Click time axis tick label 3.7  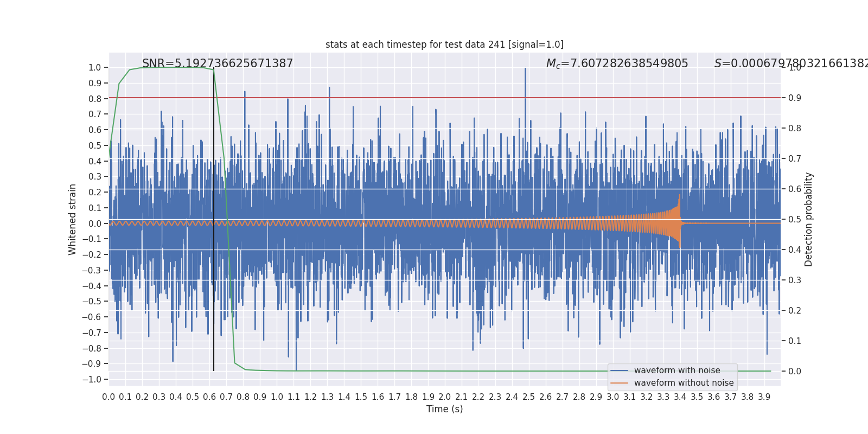point(731,397)
